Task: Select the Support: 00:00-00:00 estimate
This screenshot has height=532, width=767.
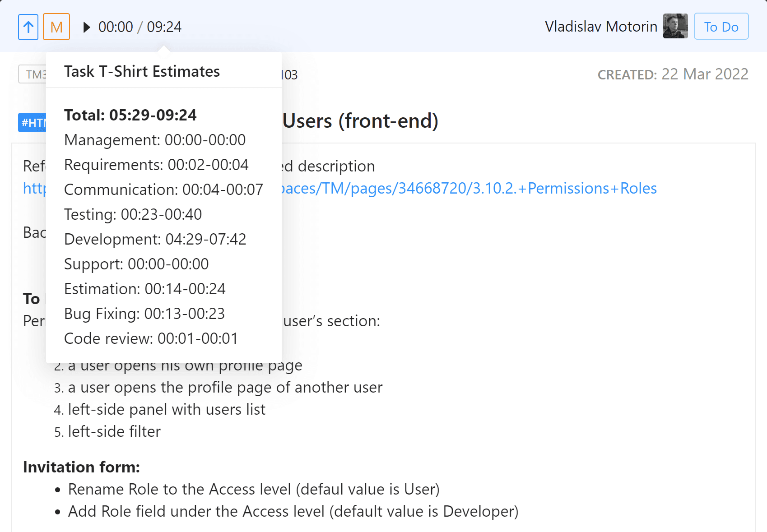Action: click(x=136, y=264)
